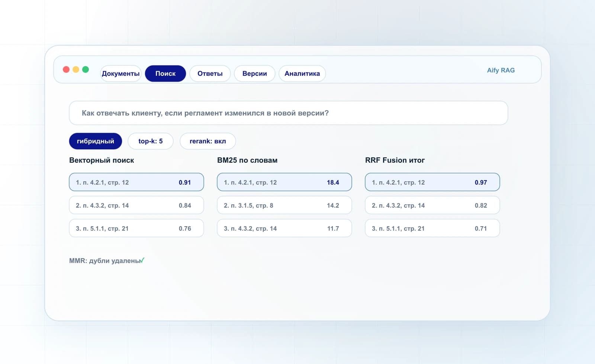Image resolution: width=595 pixels, height=364 pixels.
Task: Choose RRF result п. 4.3.2 score 0.82
Action: click(x=432, y=205)
